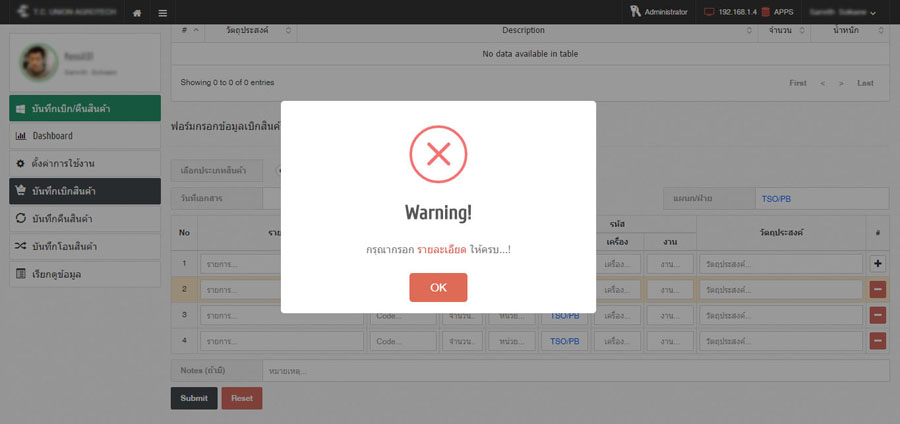The image size is (900, 424).
Task: Remove row 4 with minus button
Action: point(878,341)
